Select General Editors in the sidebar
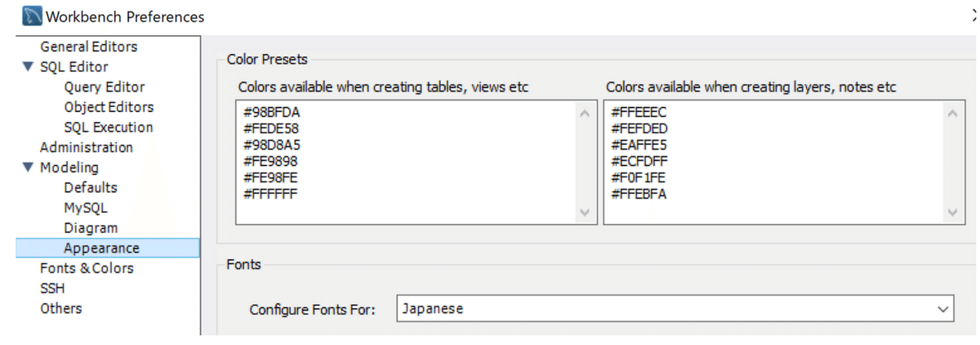The width and height of the screenshot is (980, 345). click(x=88, y=47)
